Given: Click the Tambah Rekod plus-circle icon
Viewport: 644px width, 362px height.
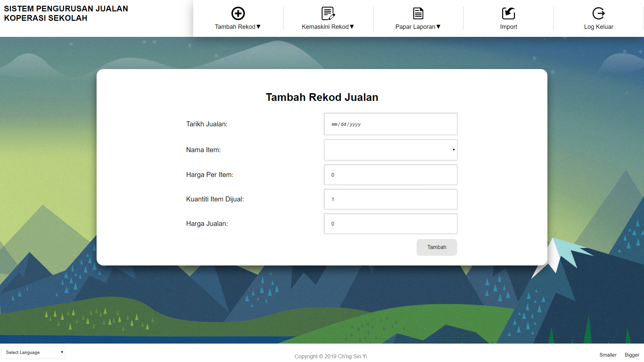Looking at the screenshot, I should pos(238,13).
